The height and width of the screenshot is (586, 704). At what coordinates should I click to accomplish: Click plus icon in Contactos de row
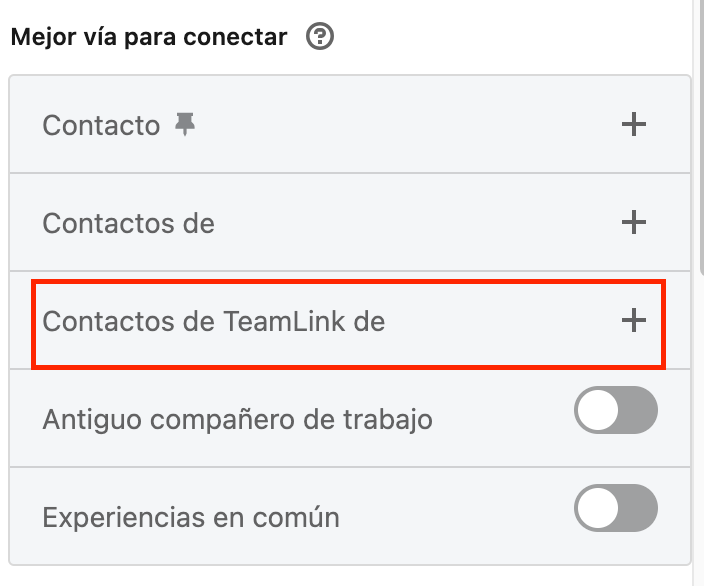634,222
